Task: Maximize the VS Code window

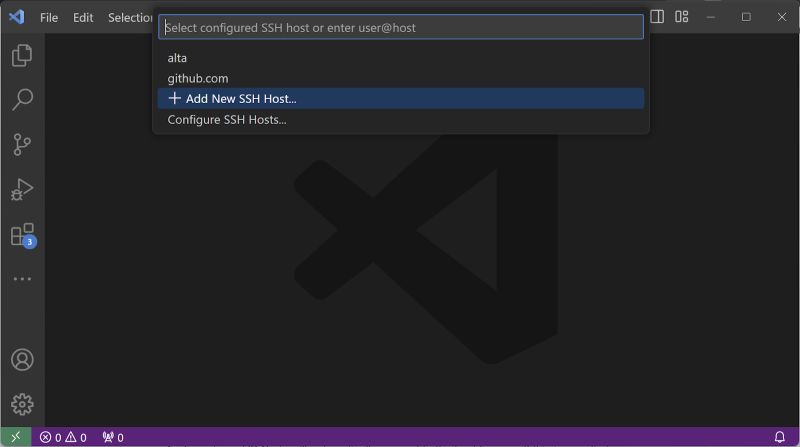Action: [746, 17]
